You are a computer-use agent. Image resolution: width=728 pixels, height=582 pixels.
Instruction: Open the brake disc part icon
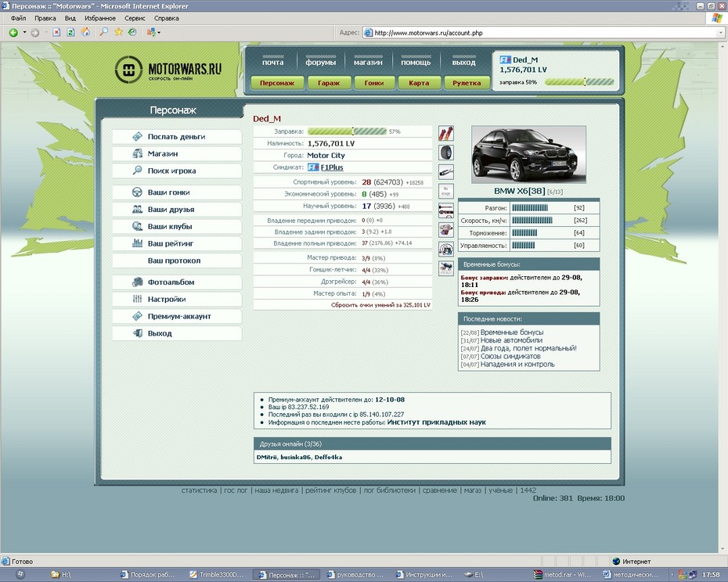point(446,250)
